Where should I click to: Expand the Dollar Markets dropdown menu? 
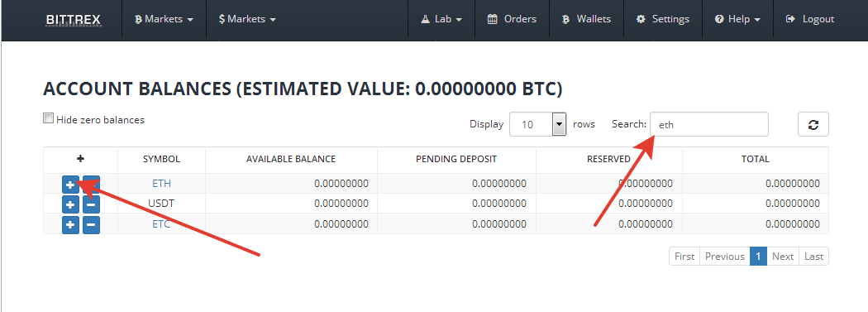pyautogui.click(x=247, y=19)
